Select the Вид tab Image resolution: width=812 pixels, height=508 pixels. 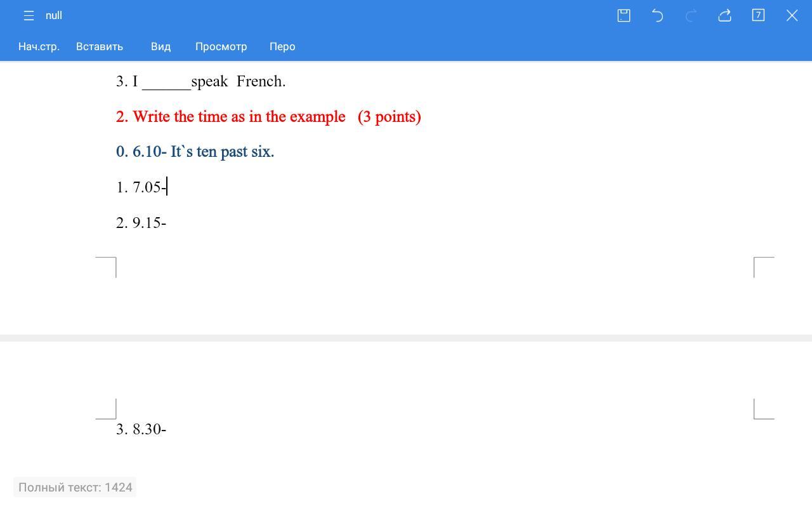pyautogui.click(x=160, y=46)
